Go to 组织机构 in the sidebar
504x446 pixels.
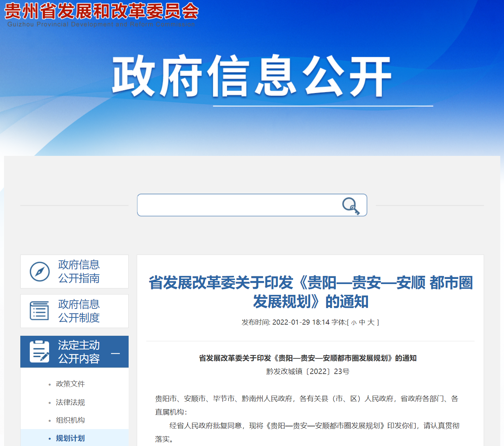pos(70,420)
